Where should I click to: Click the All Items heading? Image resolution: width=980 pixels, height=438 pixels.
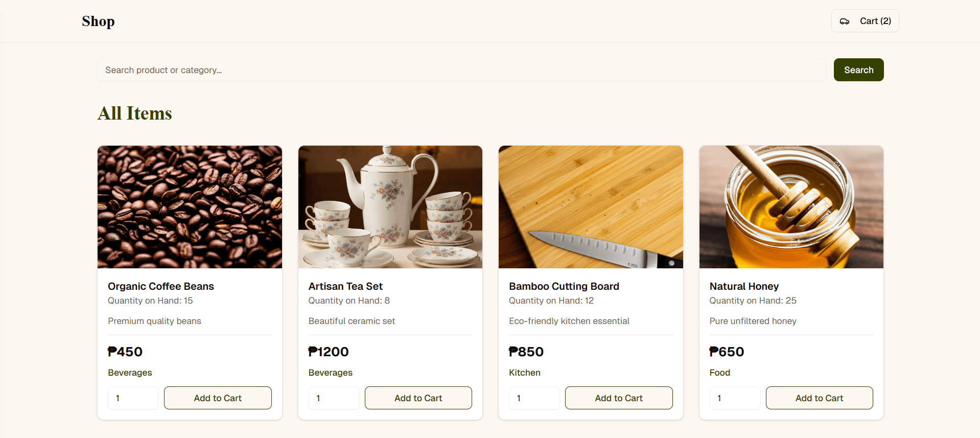pos(134,113)
